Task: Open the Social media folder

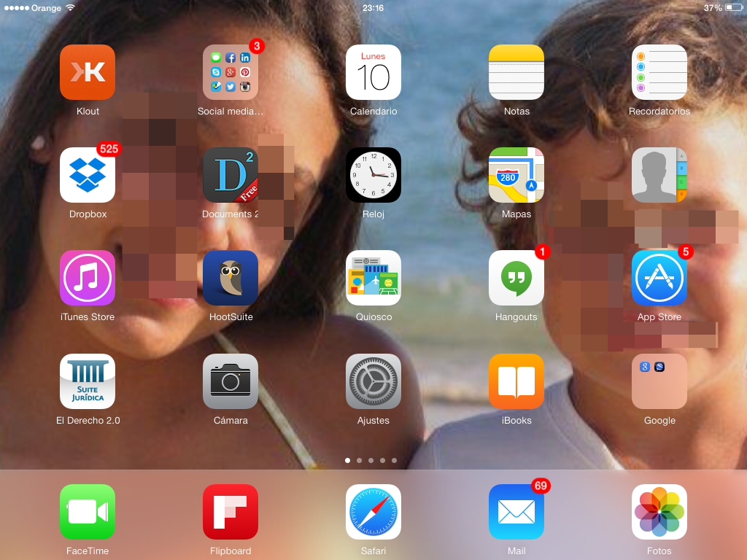Action: coord(231,72)
